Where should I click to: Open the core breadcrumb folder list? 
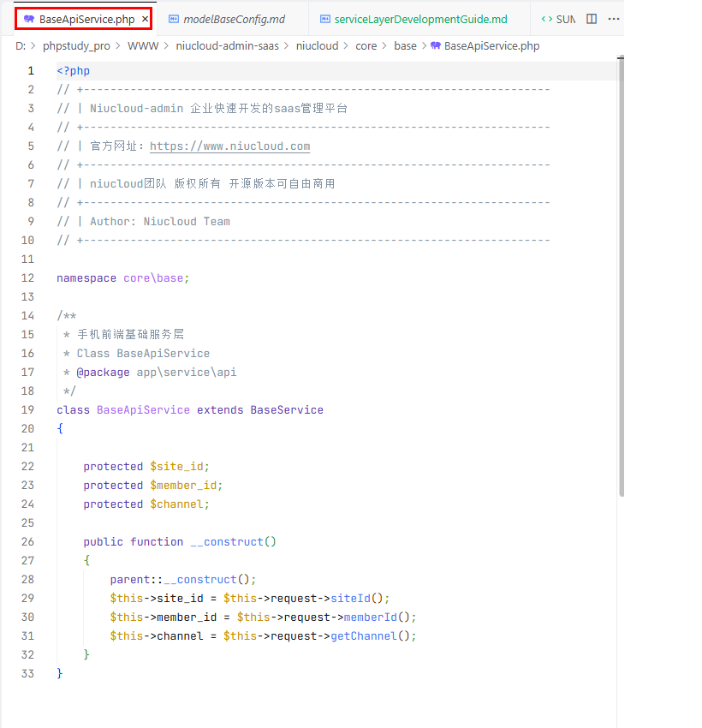coord(366,46)
